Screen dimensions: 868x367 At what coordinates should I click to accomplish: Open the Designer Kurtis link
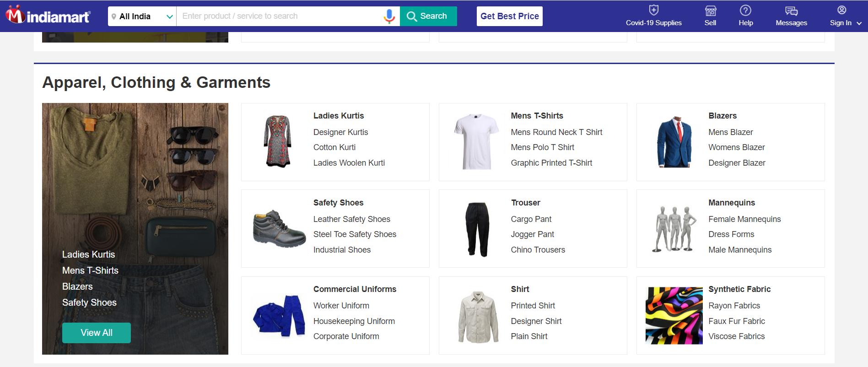point(340,132)
